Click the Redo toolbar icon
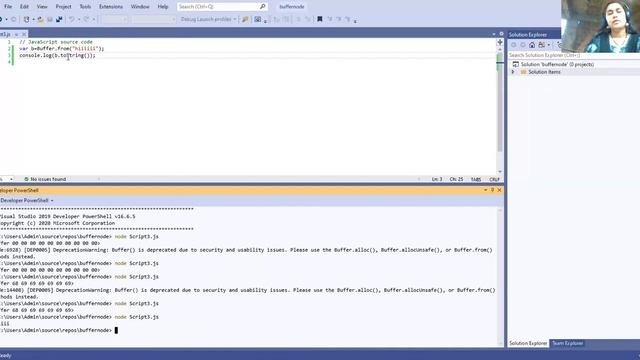The height and width of the screenshot is (360, 640). [87, 19]
